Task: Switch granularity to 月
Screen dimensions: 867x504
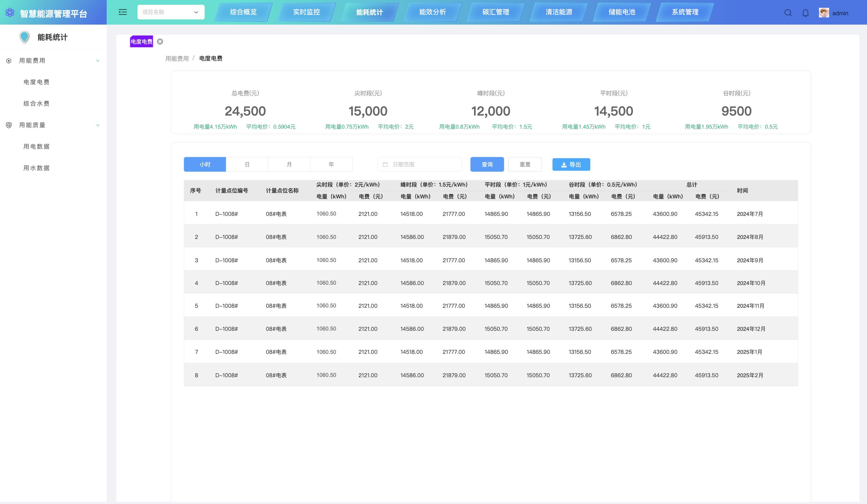Action: pos(289,164)
